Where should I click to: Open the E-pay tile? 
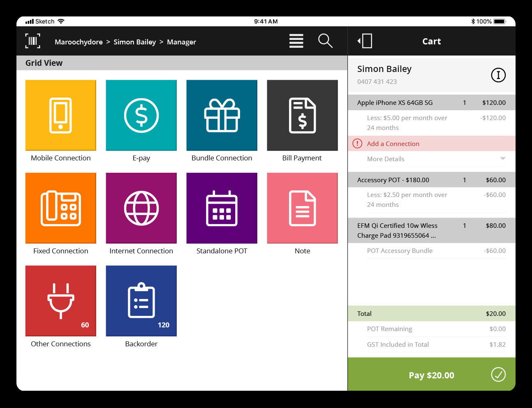click(141, 116)
